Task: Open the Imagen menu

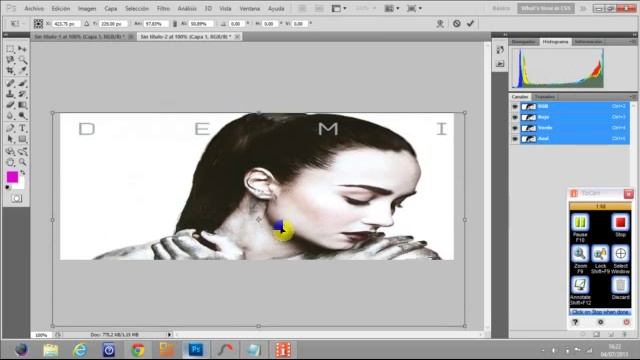Action: coord(87,8)
